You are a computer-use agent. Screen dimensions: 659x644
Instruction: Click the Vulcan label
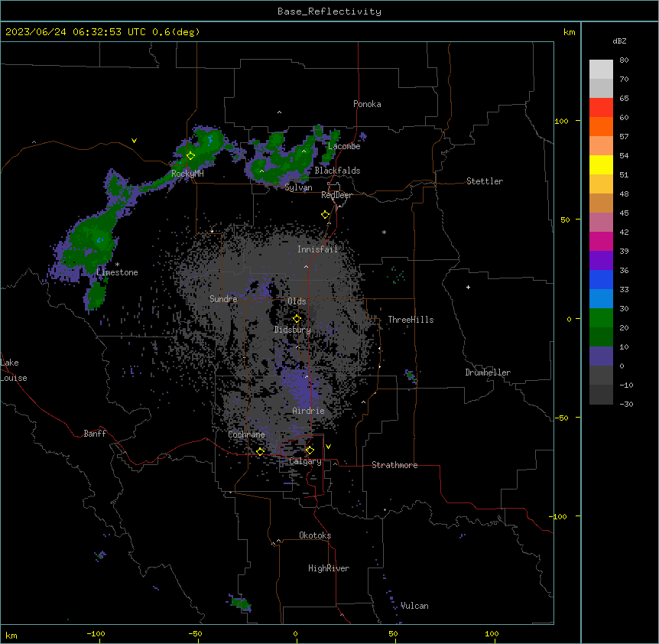[x=414, y=606]
